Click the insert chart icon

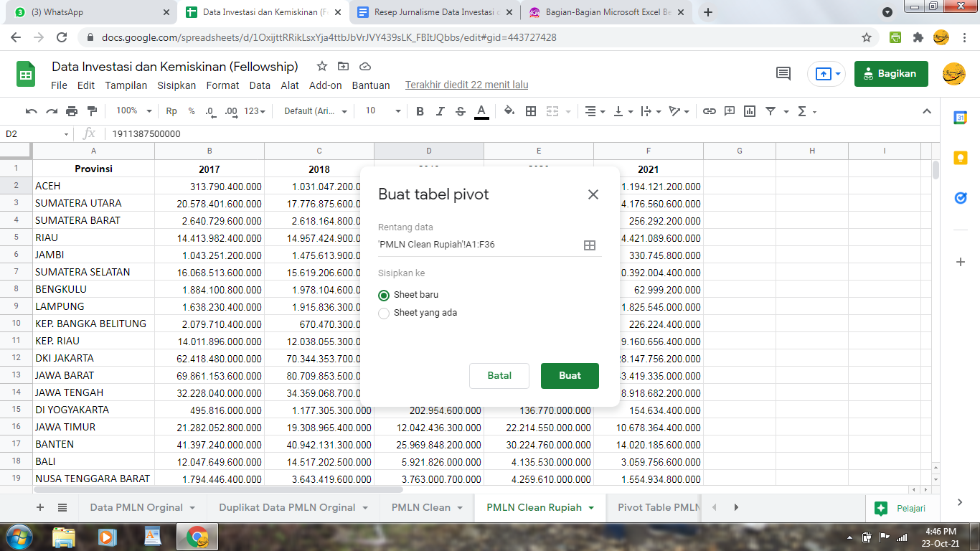coord(750,111)
